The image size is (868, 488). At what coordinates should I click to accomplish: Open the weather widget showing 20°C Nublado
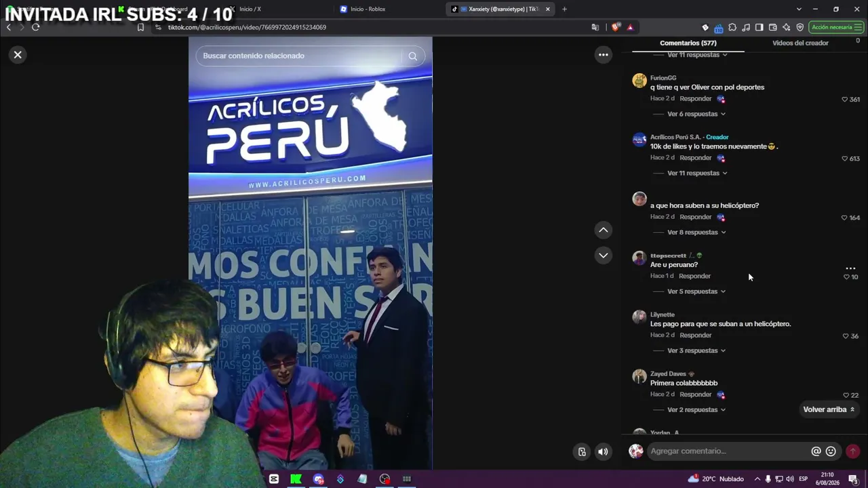716,479
